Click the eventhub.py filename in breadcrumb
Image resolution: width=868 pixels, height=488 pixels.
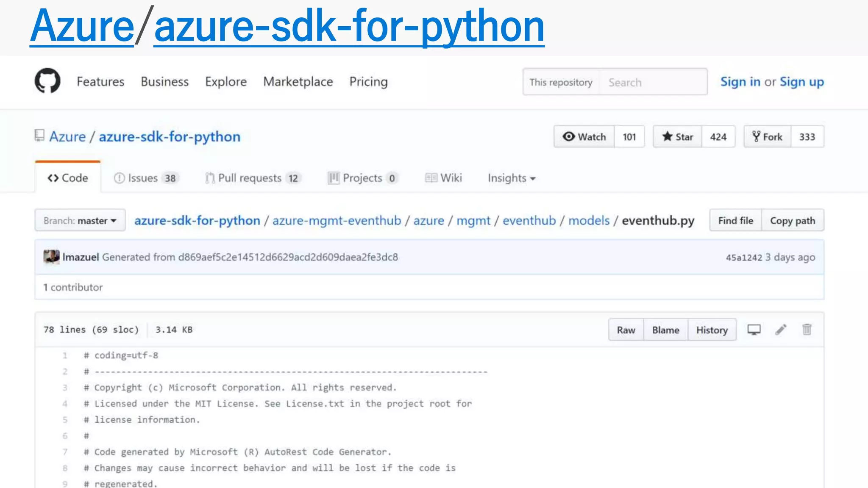658,220
